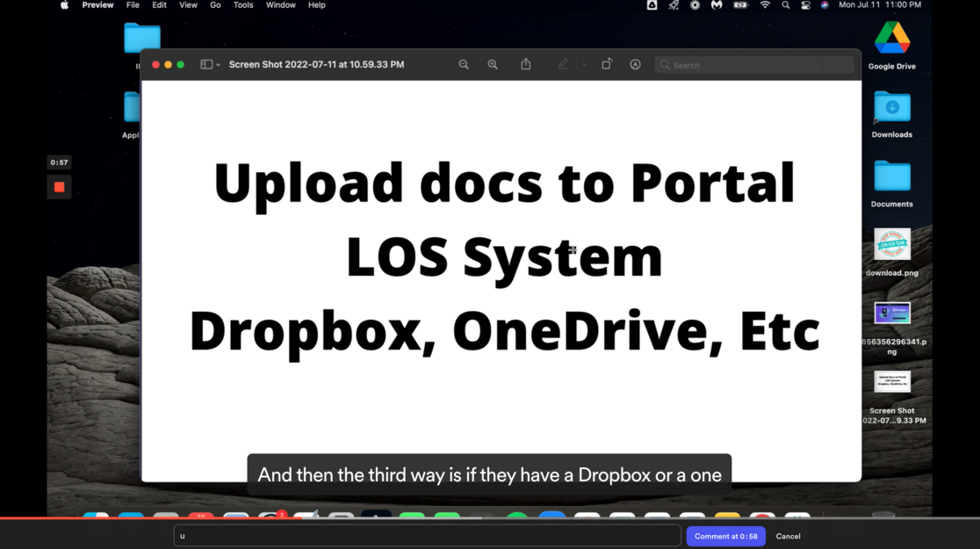Viewport: 980px width, 549px height.
Task: Click the rotate image icon
Action: [607, 64]
